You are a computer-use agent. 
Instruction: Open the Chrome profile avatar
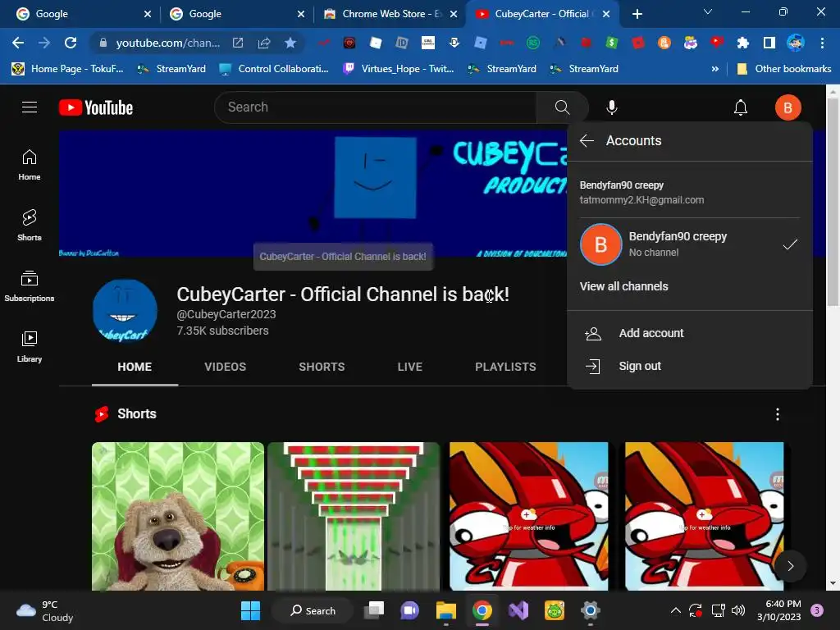(795, 43)
